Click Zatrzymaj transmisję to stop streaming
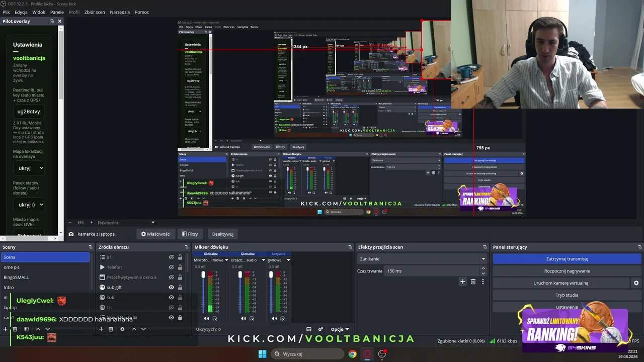This screenshot has width=644, height=362. tap(567, 259)
